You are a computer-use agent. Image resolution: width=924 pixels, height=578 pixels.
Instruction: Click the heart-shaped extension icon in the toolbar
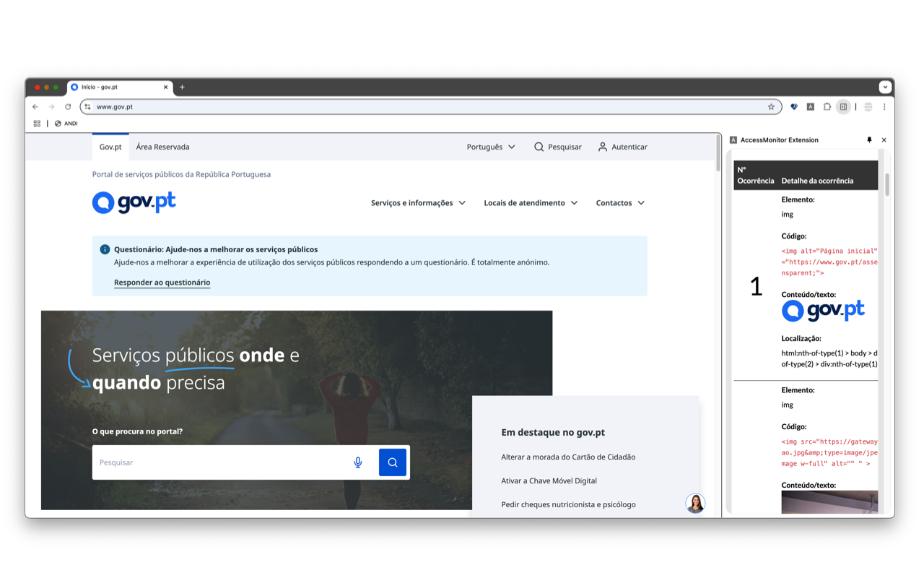pos(793,106)
